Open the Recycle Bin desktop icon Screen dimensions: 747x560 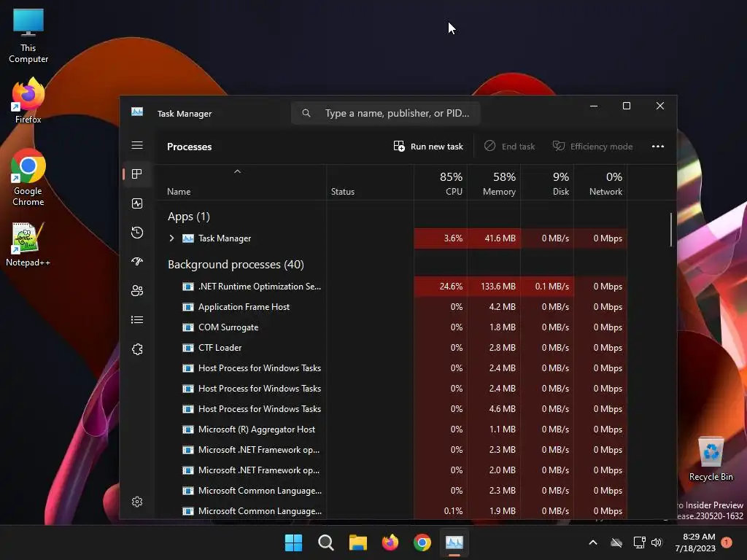click(711, 459)
